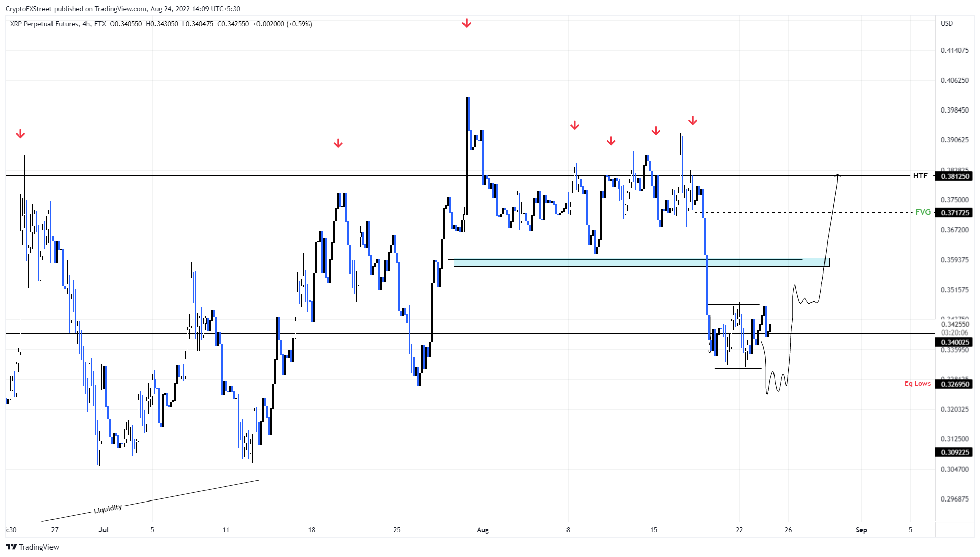980x557 pixels.
Task: Select the cyan demand zone rectangle
Action: pos(641,262)
